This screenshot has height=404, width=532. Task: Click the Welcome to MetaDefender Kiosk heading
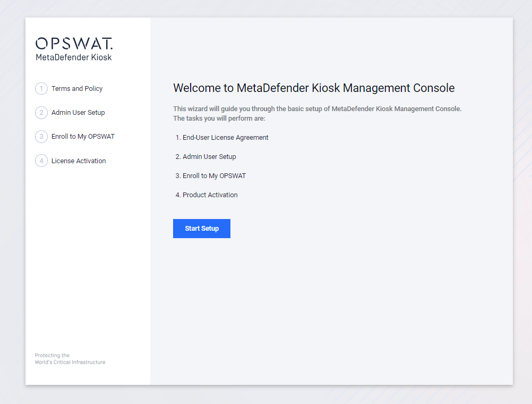pos(314,88)
